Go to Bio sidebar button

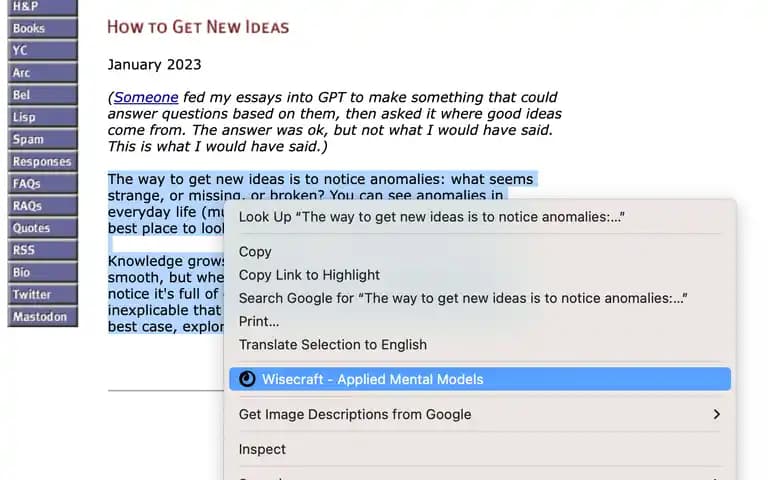pos(43,272)
